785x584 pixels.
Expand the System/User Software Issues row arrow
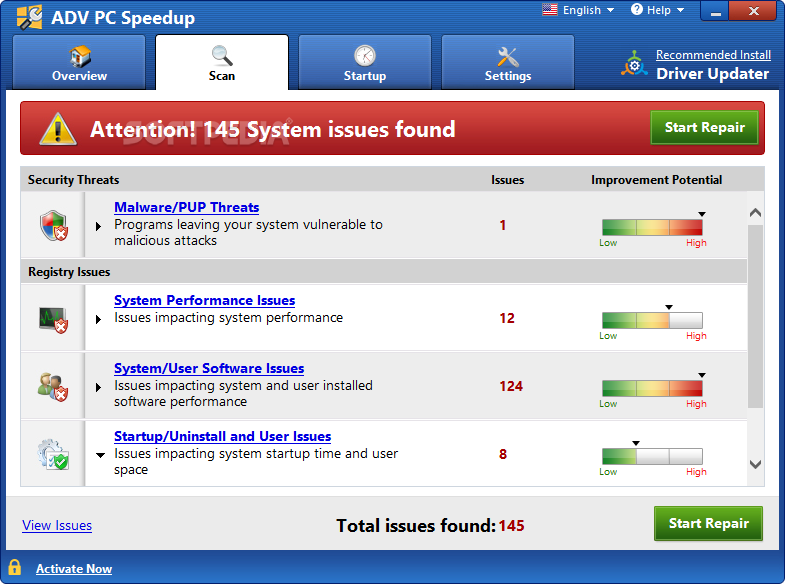coord(99,387)
